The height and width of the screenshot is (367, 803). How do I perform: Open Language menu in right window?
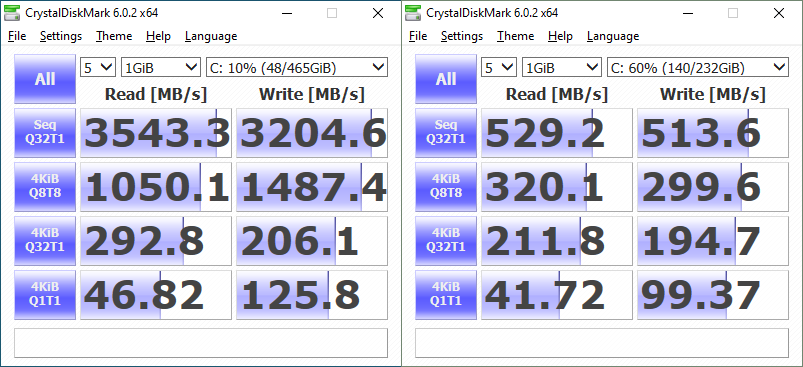(x=612, y=36)
